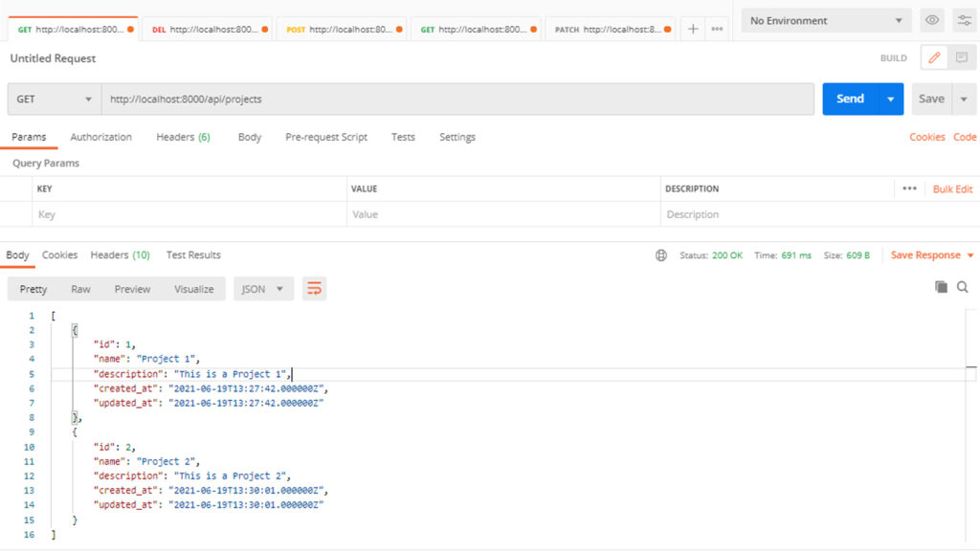This screenshot has height=553, width=980.
Task: Switch to Visualize response view
Action: (x=193, y=289)
